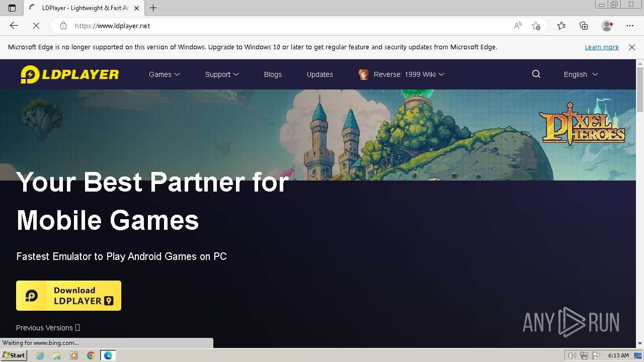Screen dimensions: 644x362
Task: Open the Edge profile menu
Action: pyautogui.click(x=607, y=26)
